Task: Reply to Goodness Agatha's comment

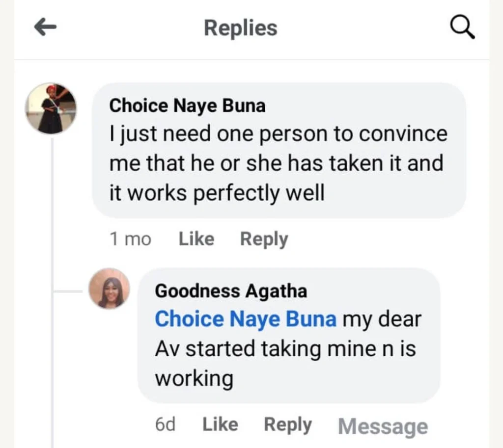Action: 288,424
